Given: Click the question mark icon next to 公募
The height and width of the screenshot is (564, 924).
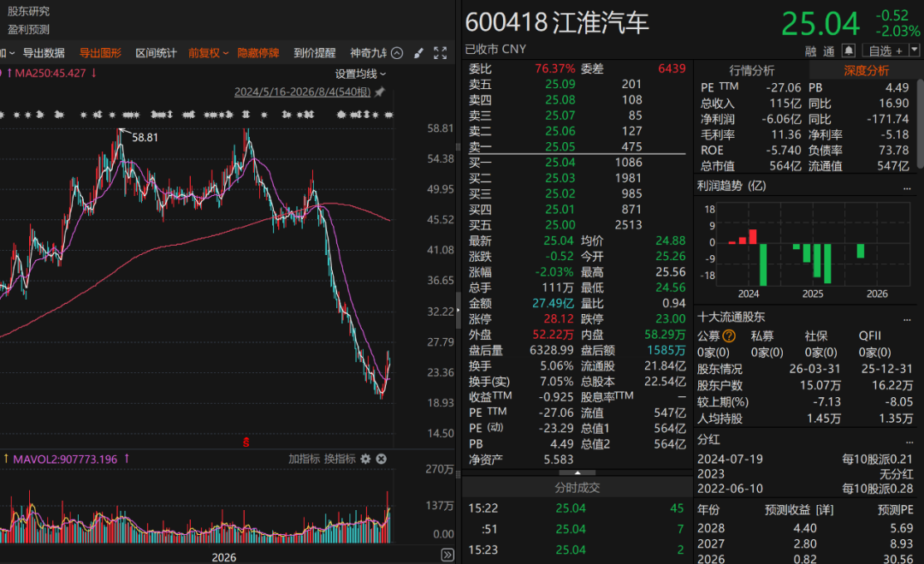Looking at the screenshot, I should click(x=730, y=336).
